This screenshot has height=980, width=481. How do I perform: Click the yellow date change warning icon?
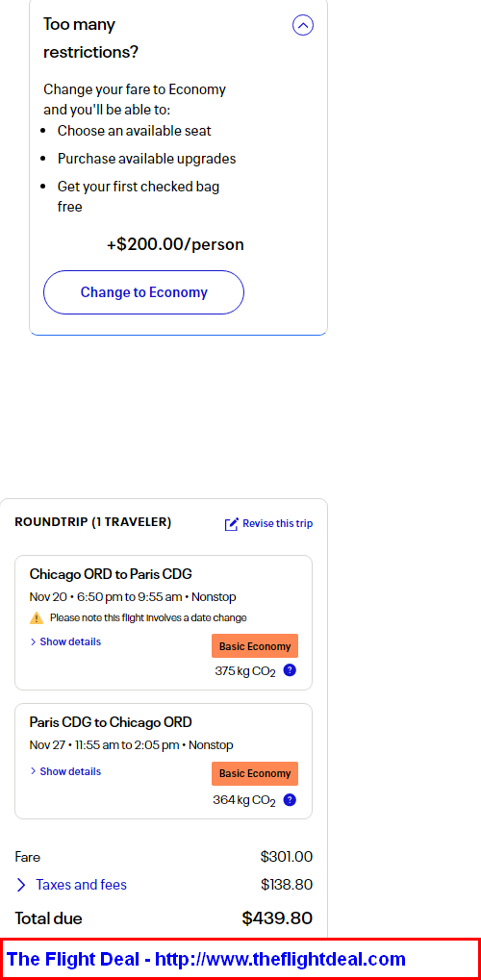(x=37, y=618)
